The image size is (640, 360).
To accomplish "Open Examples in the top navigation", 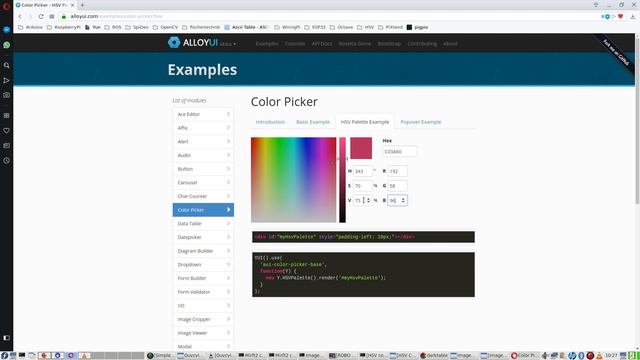I will pyautogui.click(x=267, y=44).
